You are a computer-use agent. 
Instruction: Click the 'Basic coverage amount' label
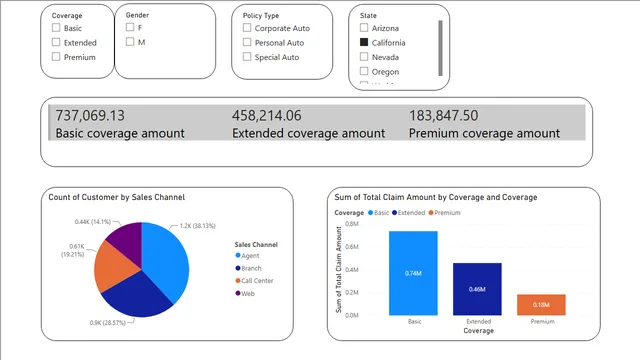[x=120, y=133]
